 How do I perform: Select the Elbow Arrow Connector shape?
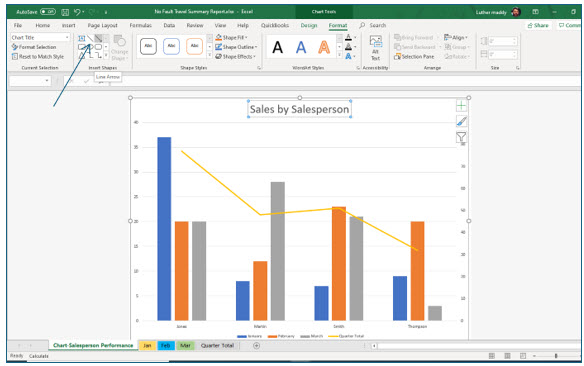98,55
